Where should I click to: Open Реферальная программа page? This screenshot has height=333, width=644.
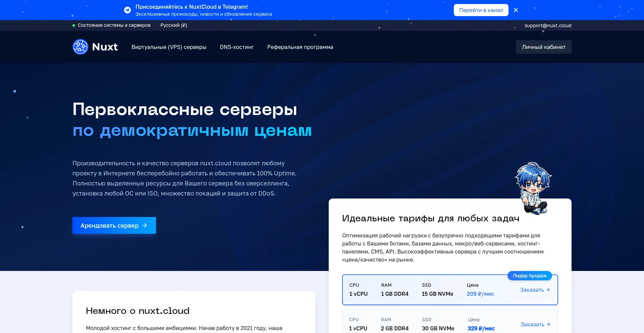tap(300, 47)
